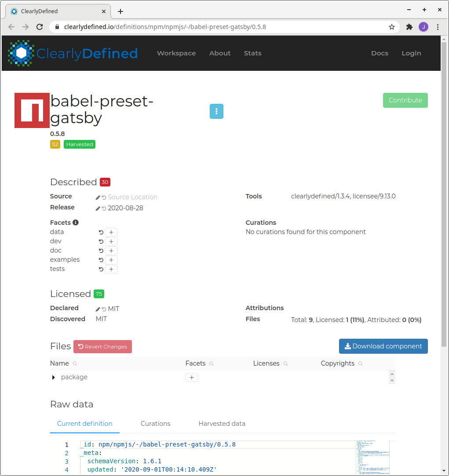This screenshot has width=449, height=476.
Task: Open About page in navigation
Action: tap(219, 53)
